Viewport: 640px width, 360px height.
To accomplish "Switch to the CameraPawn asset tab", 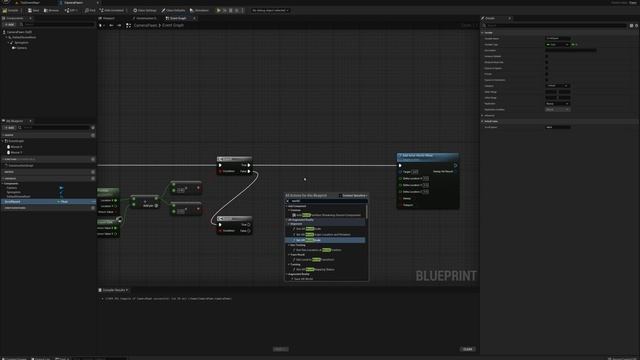I will 74,2.
